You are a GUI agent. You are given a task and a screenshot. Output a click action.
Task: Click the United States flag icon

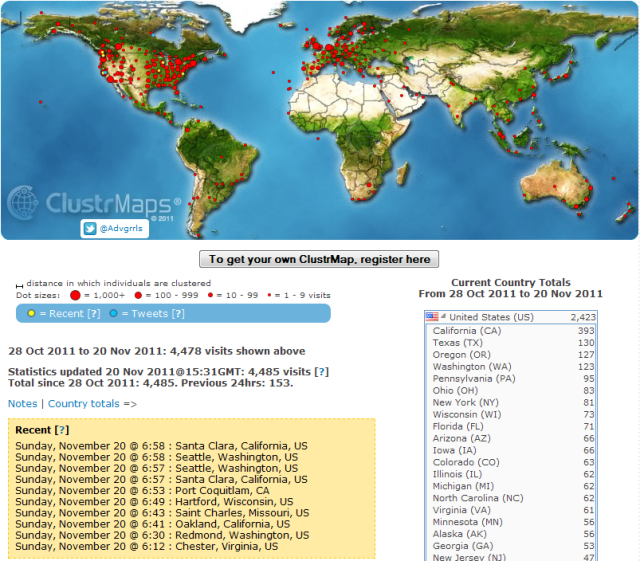tap(432, 317)
